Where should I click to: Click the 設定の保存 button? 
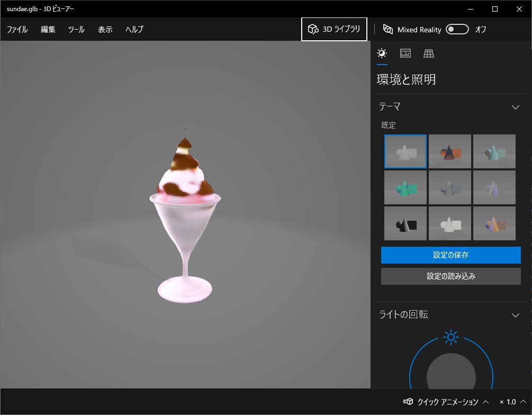point(451,255)
